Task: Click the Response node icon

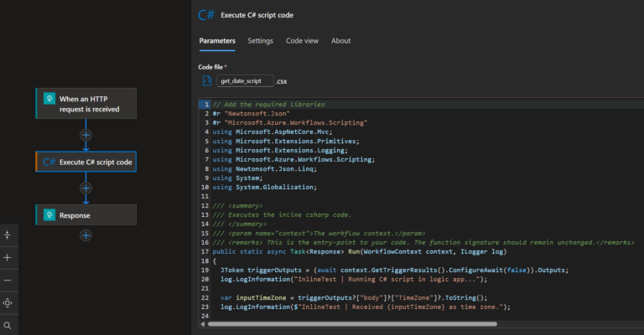Action: coord(49,215)
